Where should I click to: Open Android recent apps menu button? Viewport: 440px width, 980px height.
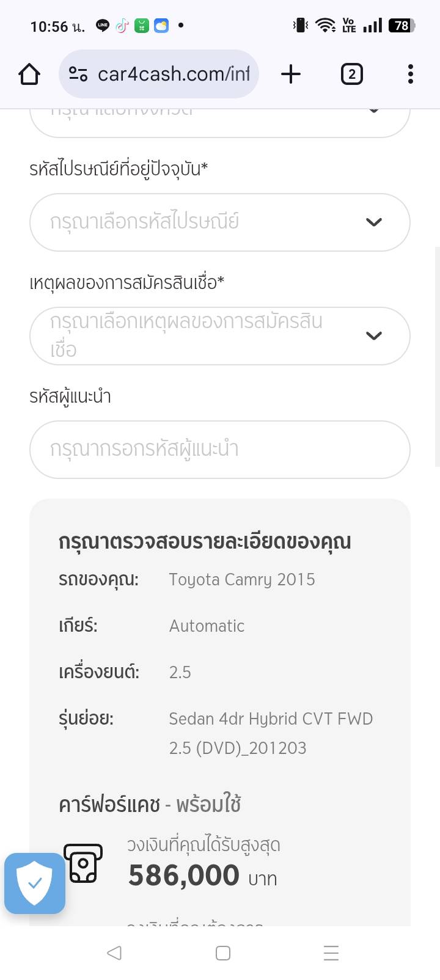pos(331,953)
